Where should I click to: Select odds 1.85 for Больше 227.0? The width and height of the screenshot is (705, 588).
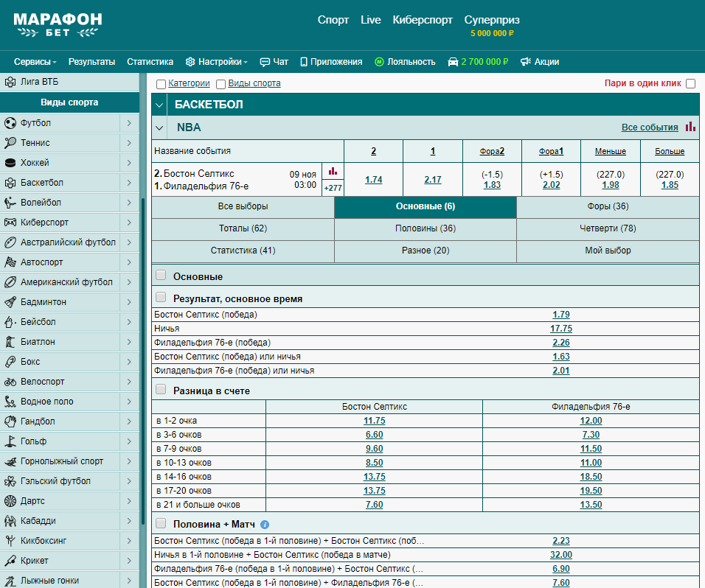click(670, 185)
